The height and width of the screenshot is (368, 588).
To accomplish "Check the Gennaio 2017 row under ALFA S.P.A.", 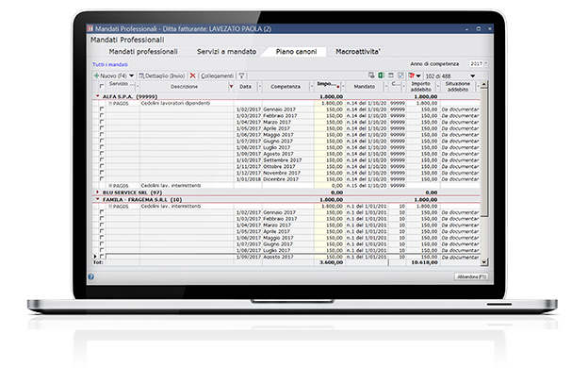I will point(102,109).
